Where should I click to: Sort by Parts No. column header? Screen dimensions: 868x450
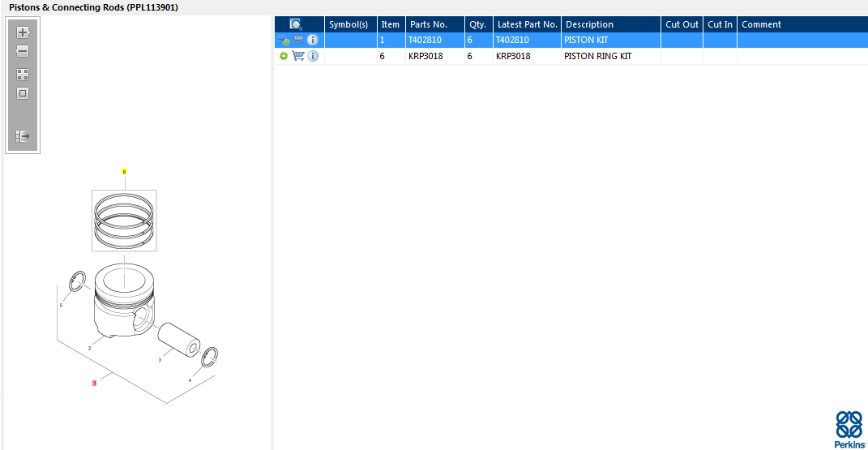435,24
